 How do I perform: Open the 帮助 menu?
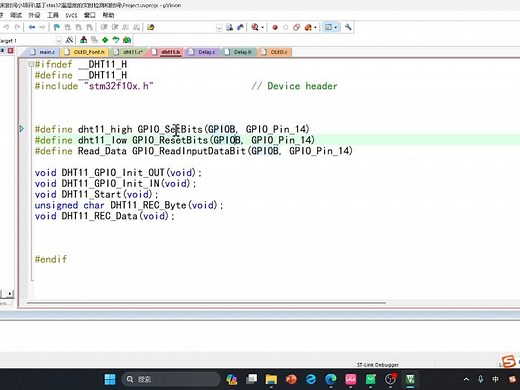tap(108, 15)
